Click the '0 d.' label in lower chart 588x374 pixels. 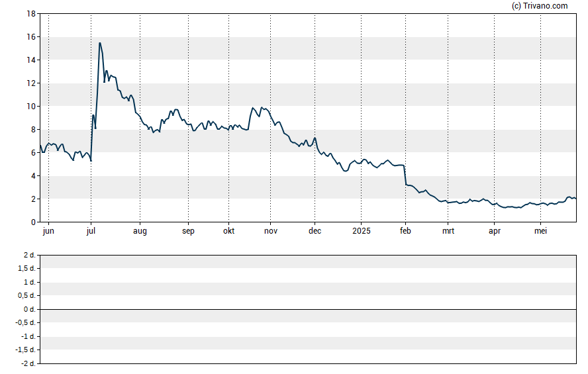29,309
